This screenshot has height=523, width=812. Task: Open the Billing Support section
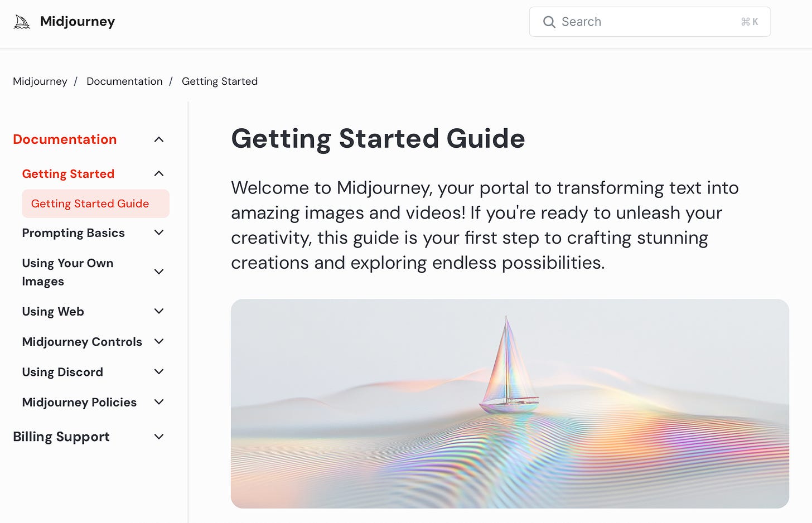click(x=61, y=437)
